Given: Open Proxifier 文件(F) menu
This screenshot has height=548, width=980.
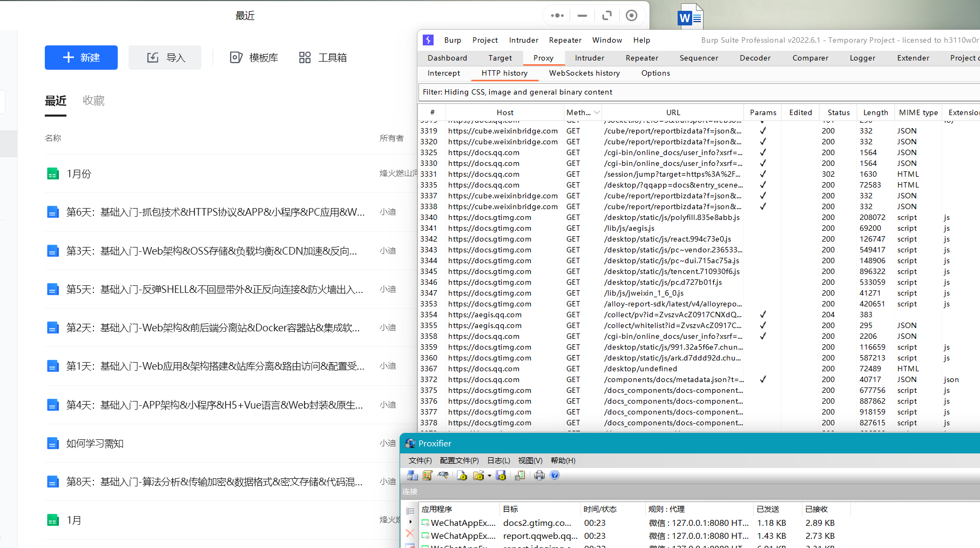Looking at the screenshot, I should tap(420, 460).
